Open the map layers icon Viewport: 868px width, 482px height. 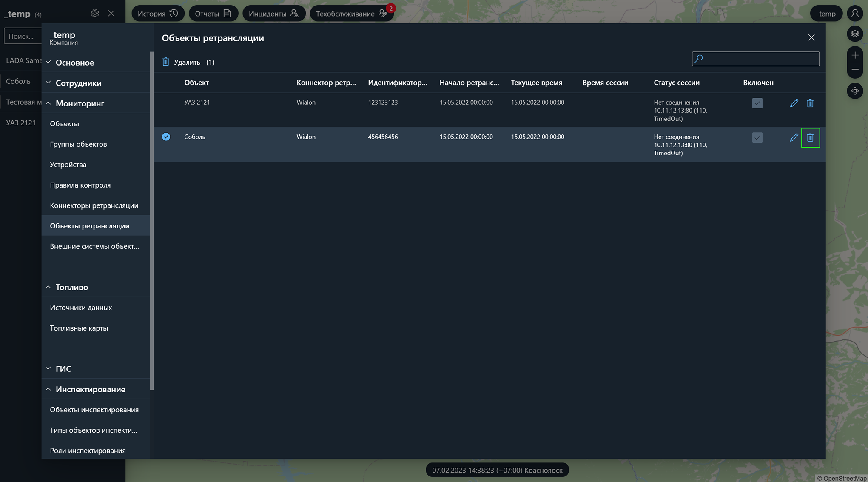pos(855,34)
